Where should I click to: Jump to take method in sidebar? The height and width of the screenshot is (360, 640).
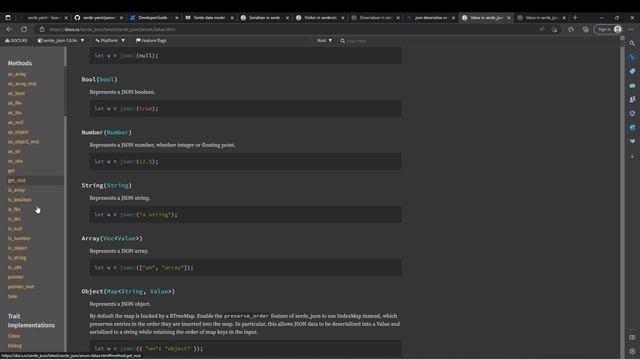coord(12,296)
